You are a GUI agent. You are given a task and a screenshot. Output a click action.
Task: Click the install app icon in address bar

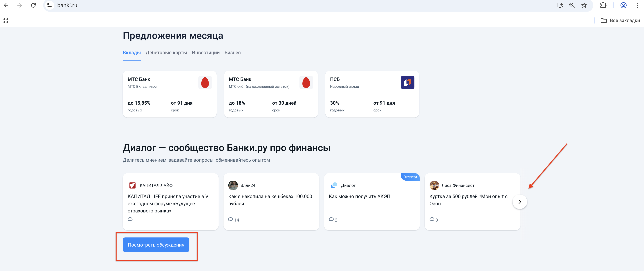pos(560,5)
